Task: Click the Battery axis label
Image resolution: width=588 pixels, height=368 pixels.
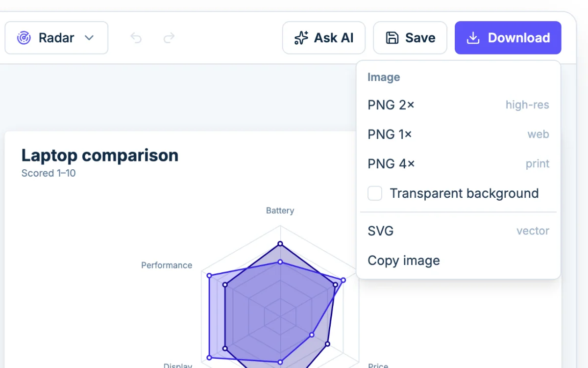Action: pyautogui.click(x=280, y=210)
